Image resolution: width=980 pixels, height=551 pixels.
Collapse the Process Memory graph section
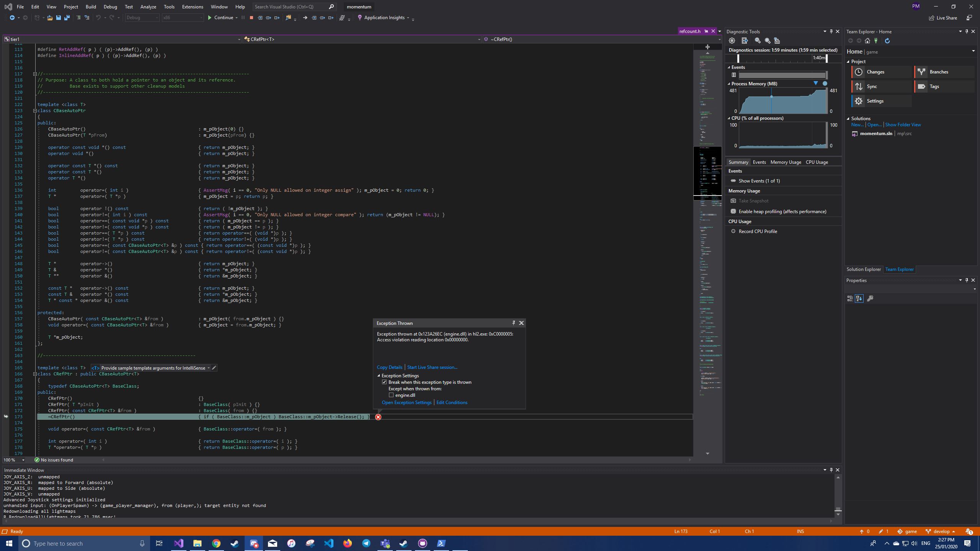point(729,84)
